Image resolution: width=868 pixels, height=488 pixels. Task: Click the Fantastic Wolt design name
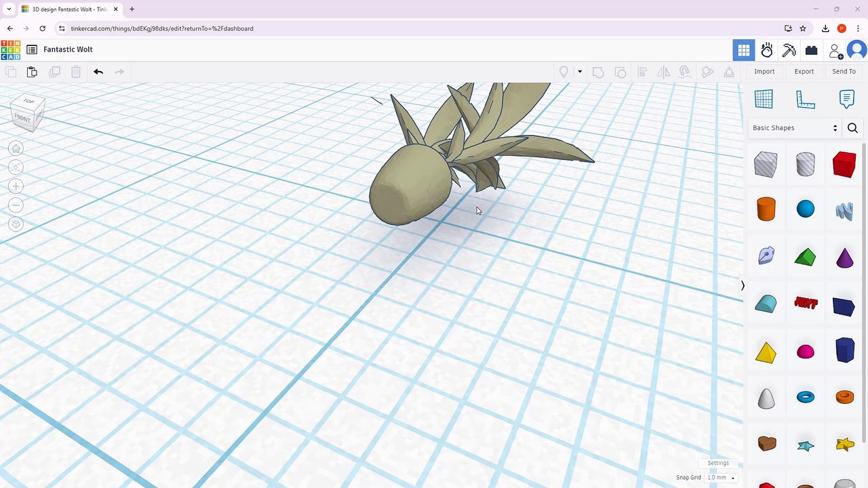click(x=68, y=49)
